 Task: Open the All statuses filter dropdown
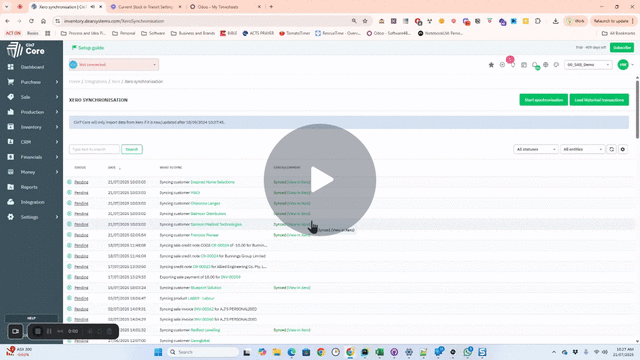[536, 149]
